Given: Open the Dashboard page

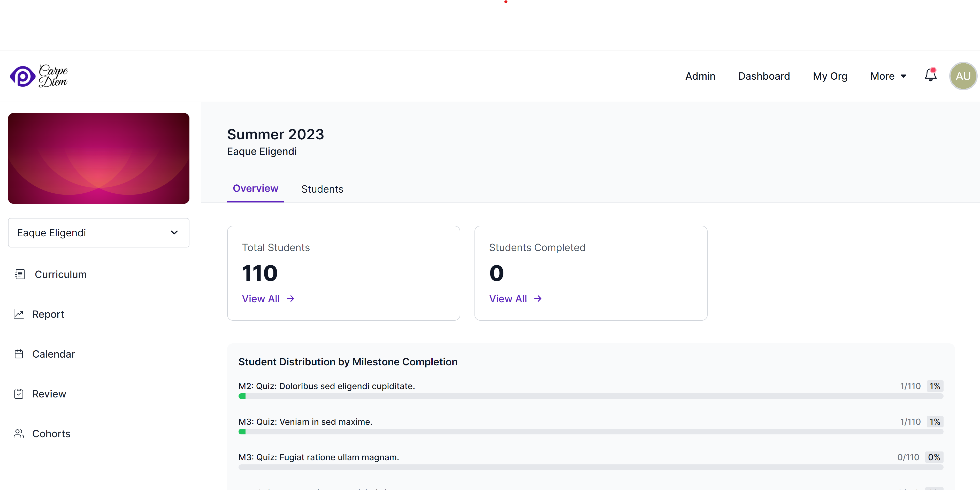Looking at the screenshot, I should [764, 76].
